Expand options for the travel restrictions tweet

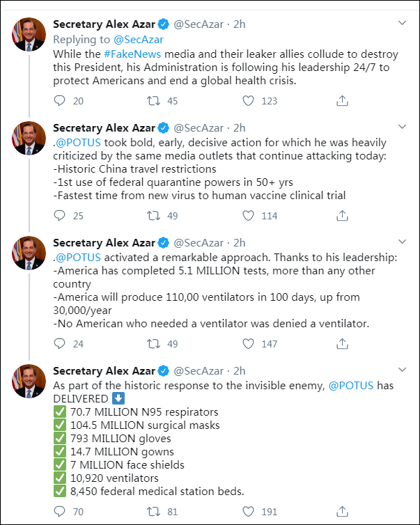[402, 127]
